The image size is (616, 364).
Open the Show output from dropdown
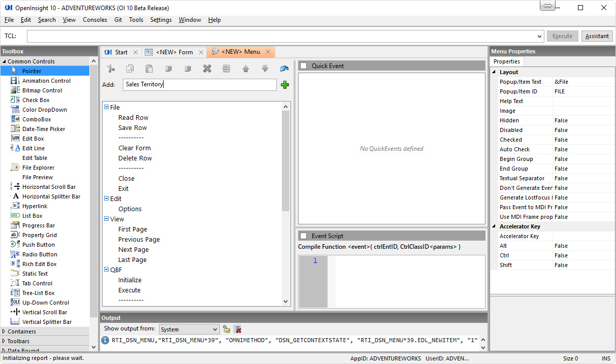tap(189, 329)
